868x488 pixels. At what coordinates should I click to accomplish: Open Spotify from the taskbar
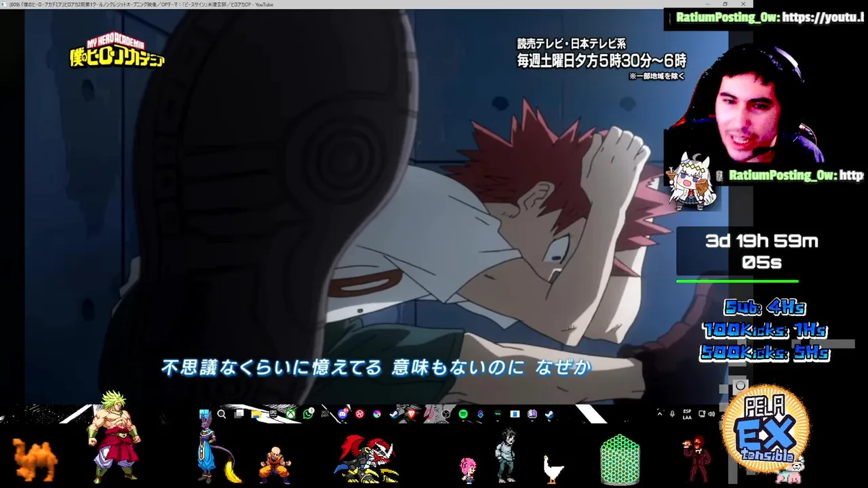point(463,414)
